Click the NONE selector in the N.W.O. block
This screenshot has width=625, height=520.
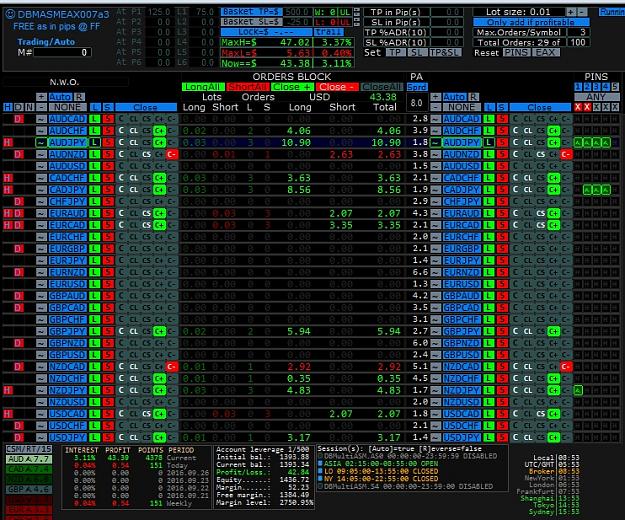pos(68,107)
